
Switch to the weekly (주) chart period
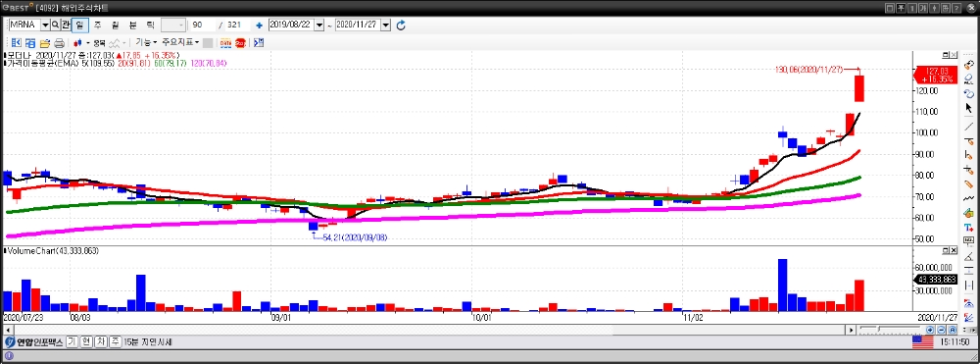click(x=97, y=25)
